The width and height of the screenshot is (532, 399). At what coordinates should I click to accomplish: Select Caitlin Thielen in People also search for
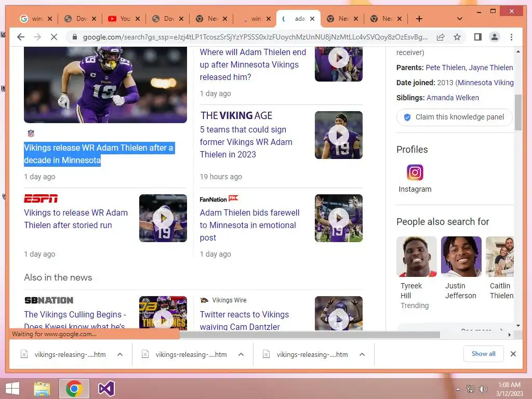pos(500,268)
